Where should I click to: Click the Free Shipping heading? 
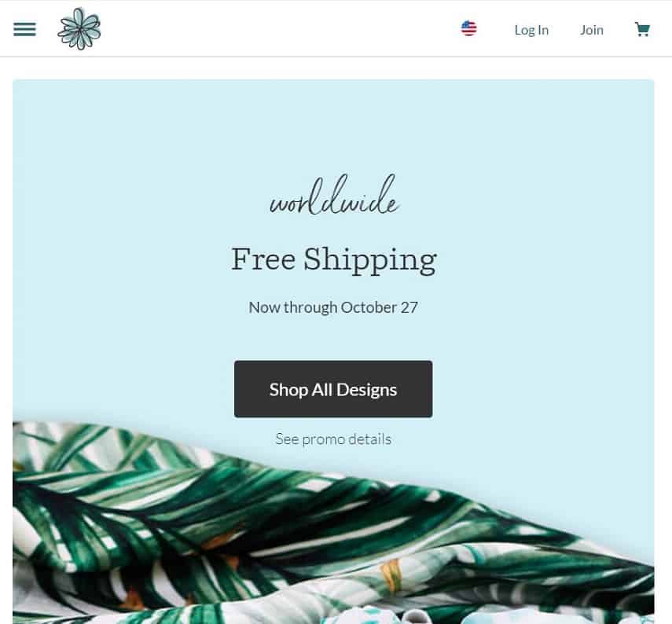point(333,259)
